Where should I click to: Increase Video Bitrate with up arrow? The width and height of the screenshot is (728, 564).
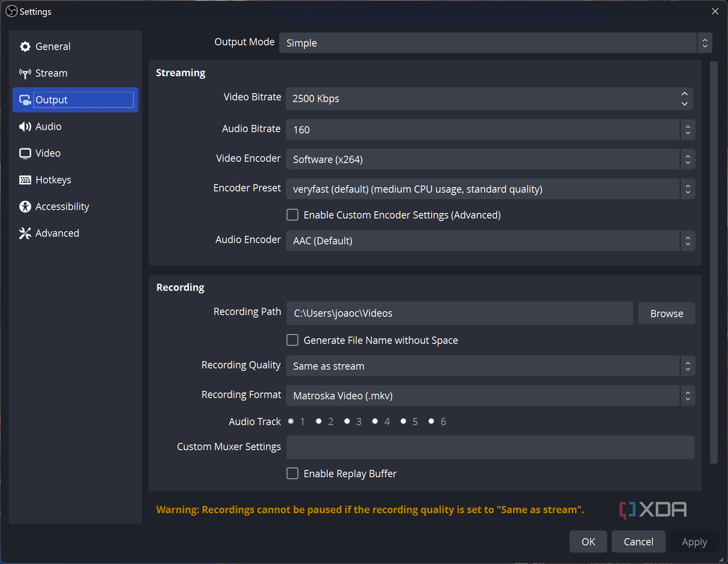685,94
